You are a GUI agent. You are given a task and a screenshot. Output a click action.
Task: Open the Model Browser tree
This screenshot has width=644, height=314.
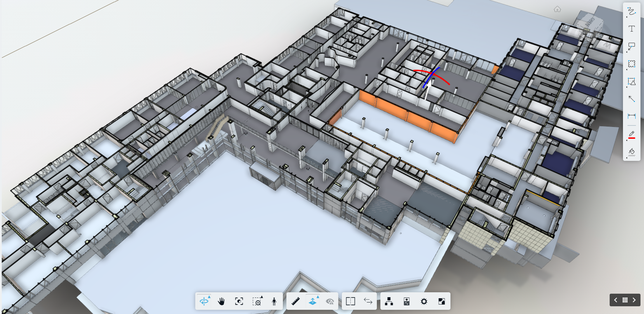(x=389, y=301)
